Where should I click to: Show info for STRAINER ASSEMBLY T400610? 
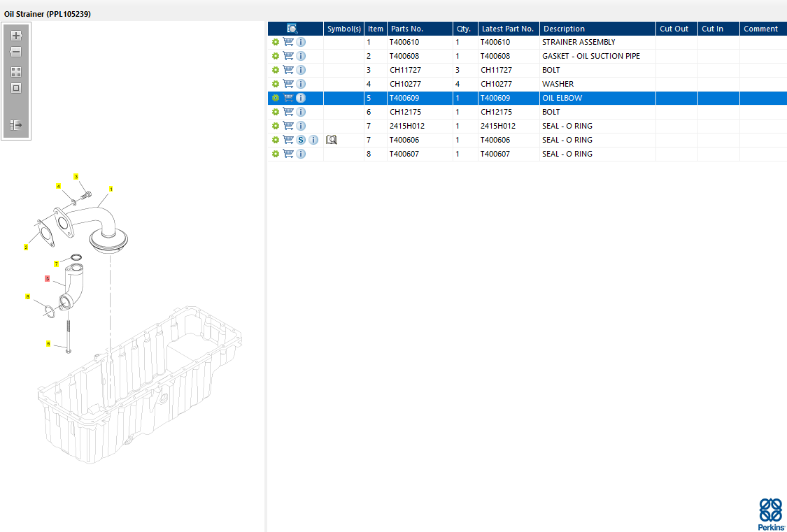301,42
